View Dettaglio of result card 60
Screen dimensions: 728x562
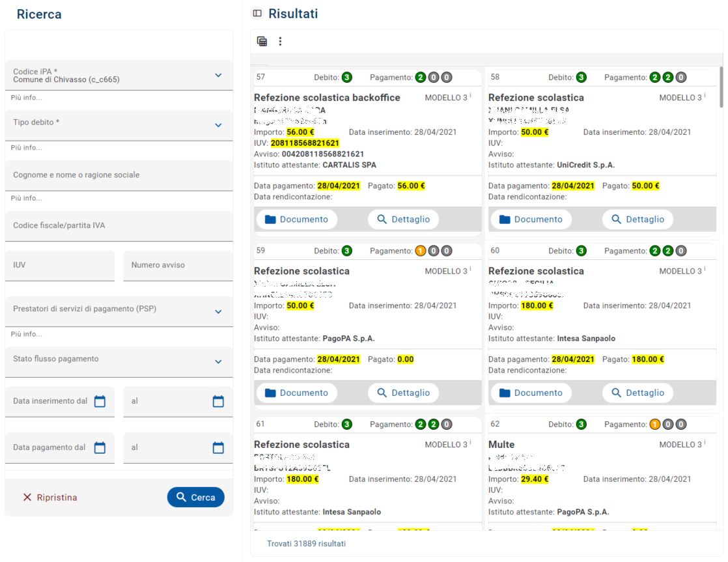(x=637, y=393)
